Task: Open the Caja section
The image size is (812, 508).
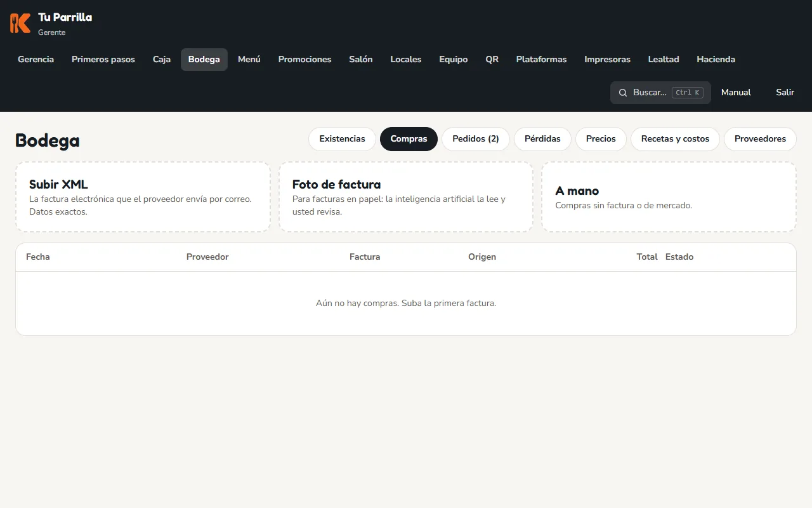Action: coord(162,60)
